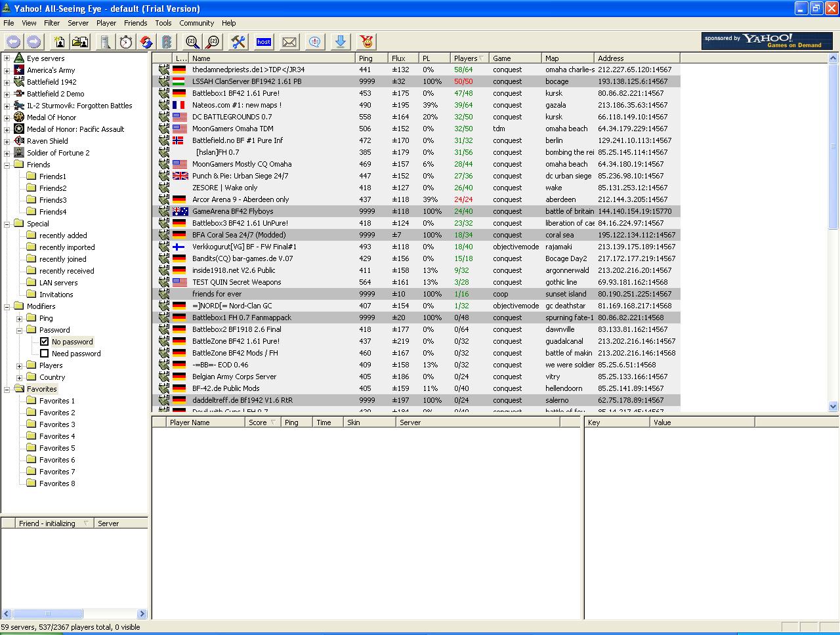840x635 pixels.
Task: Expand the Country modifier node
Action: click(19, 377)
